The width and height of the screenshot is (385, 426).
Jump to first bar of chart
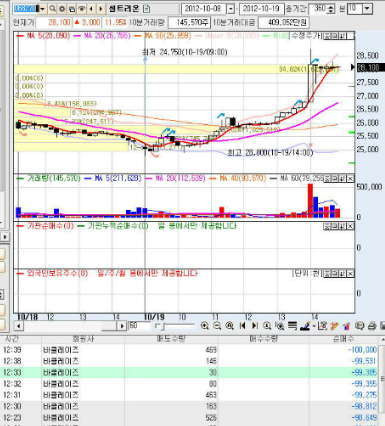pyautogui.click(x=242, y=326)
